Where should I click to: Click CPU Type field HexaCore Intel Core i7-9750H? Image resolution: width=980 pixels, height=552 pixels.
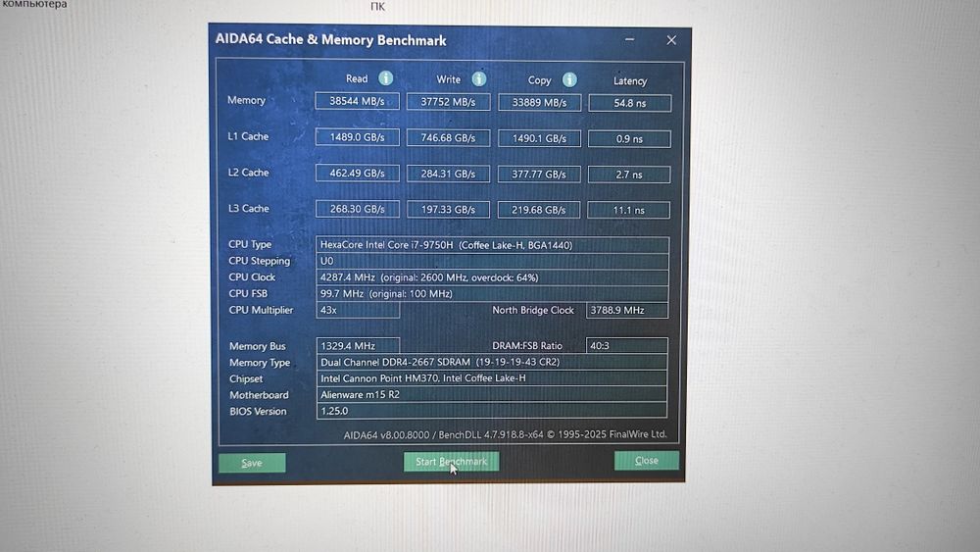coord(493,245)
